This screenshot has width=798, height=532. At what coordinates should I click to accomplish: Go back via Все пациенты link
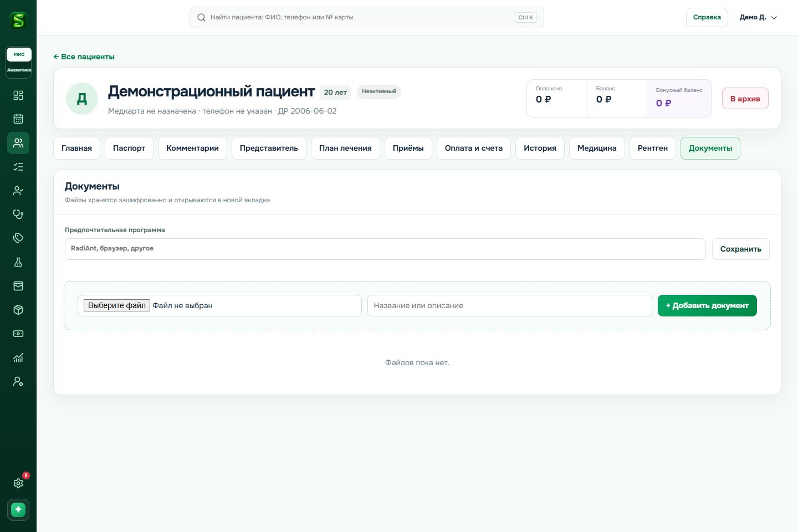click(84, 57)
